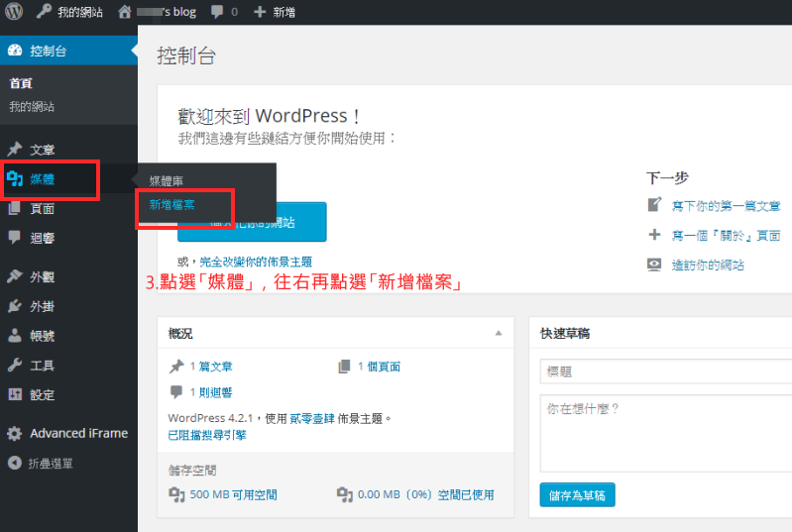Click the plus icon next to 新增
Viewport: 792px width, 532px height.
pos(260,12)
